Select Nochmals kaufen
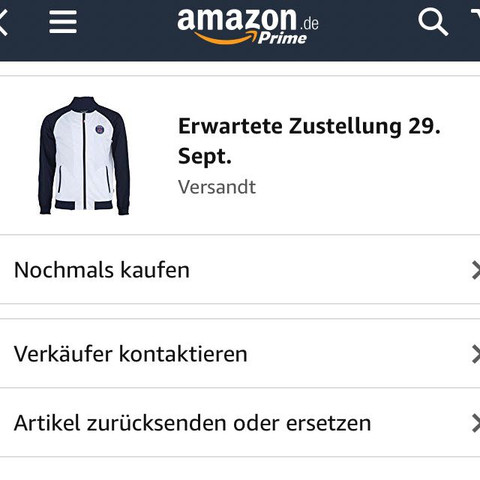 point(240,270)
